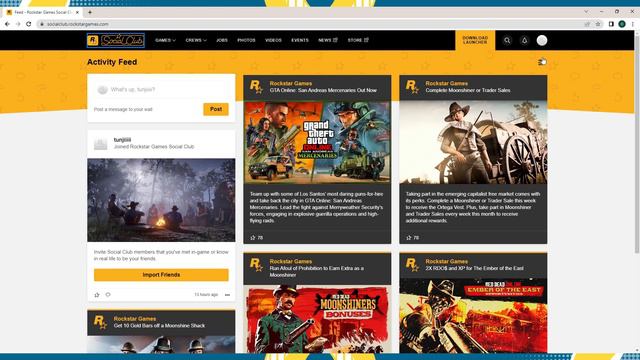
Task: Reload the browser page
Action: point(29,24)
